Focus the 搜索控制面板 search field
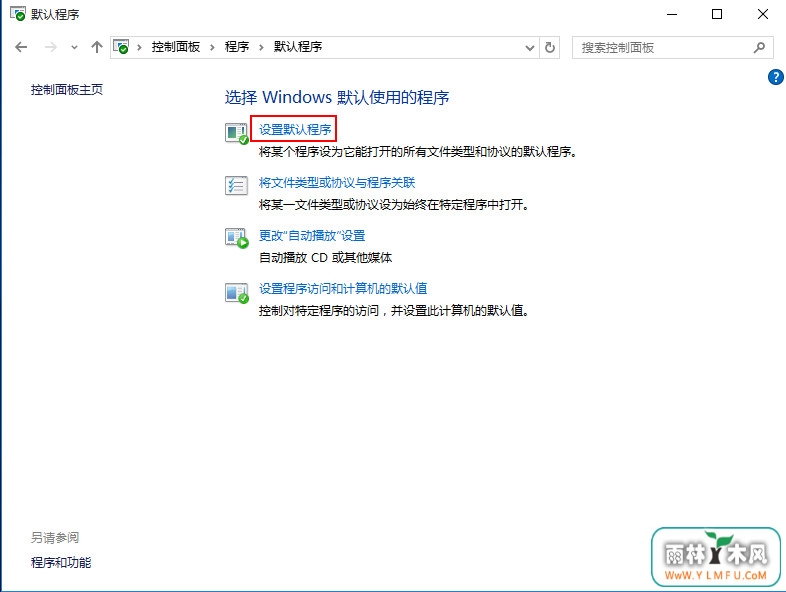Image resolution: width=786 pixels, height=592 pixels. coord(673,48)
